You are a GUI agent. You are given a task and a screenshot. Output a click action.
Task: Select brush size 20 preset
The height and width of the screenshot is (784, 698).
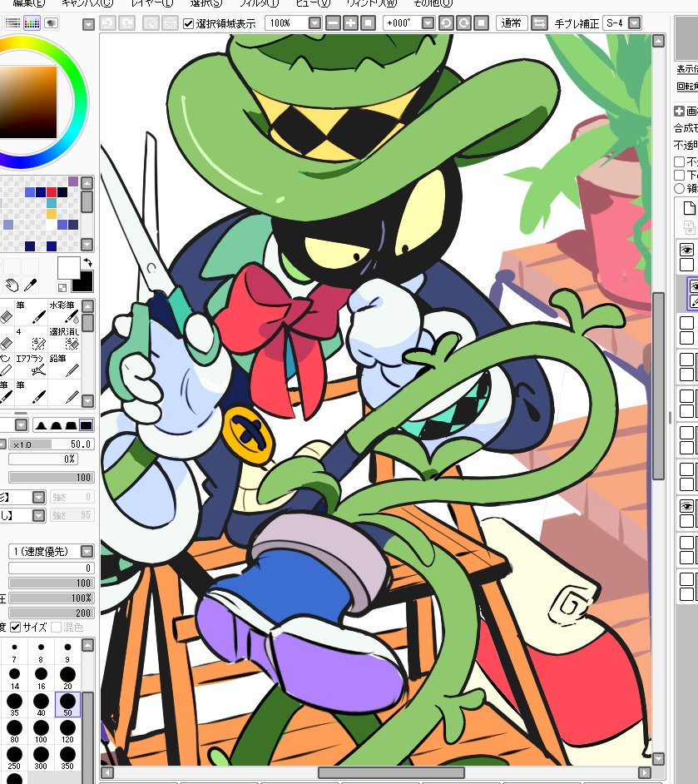click(67, 677)
